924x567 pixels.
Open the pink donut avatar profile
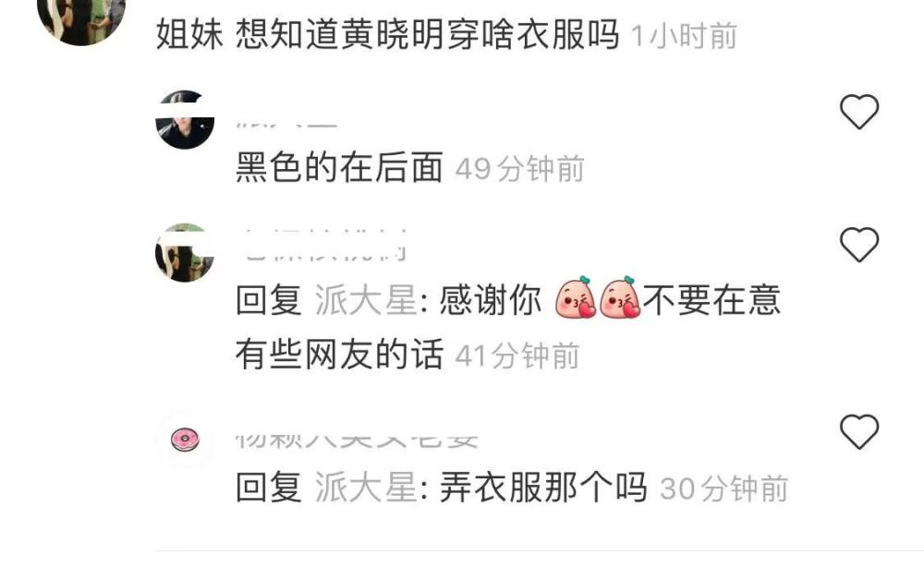(185, 440)
